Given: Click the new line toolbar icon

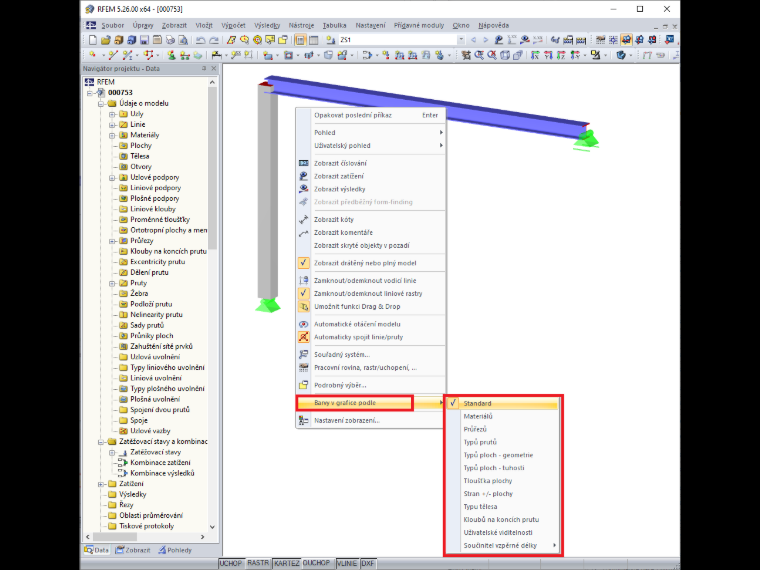Looking at the screenshot, I should click(x=113, y=55).
